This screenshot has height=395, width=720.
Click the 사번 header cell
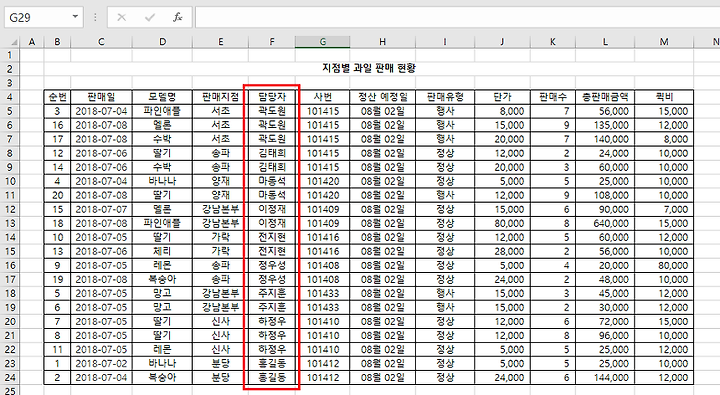323,97
